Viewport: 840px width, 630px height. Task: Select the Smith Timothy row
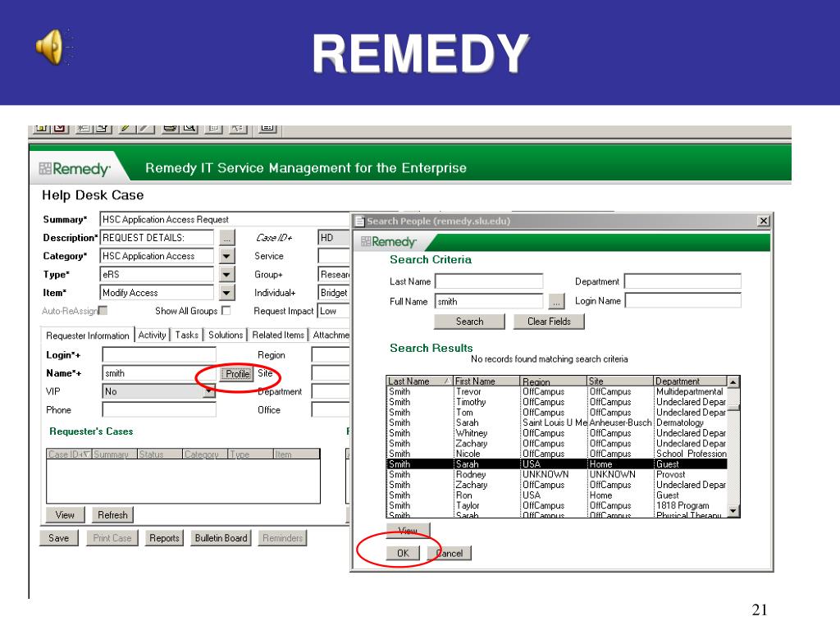[x=557, y=402]
